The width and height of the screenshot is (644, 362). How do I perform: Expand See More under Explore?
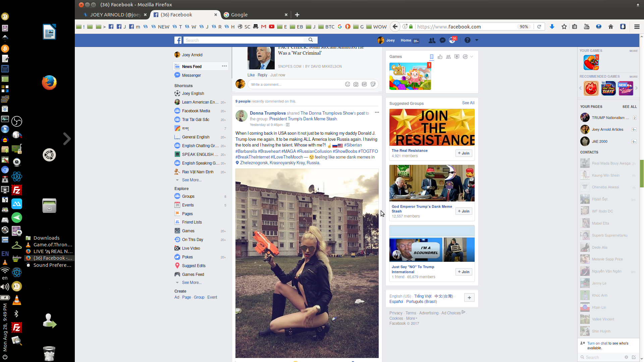point(192,283)
